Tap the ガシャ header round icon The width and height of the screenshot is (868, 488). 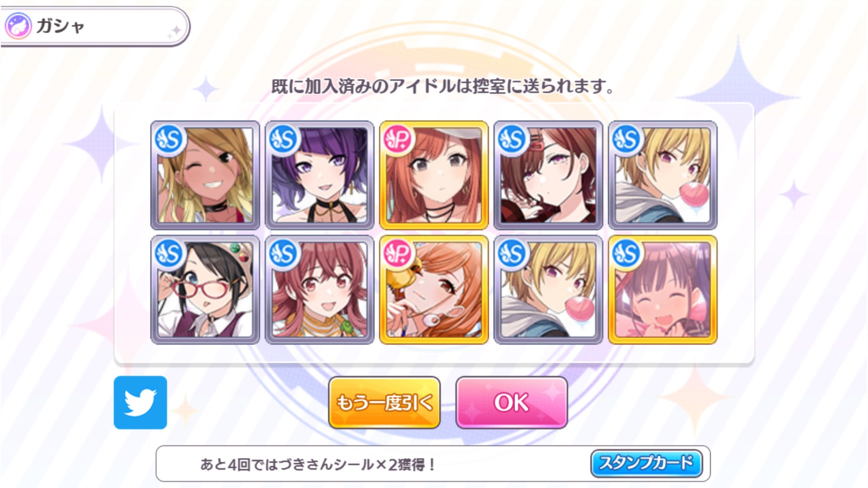pyautogui.click(x=18, y=26)
